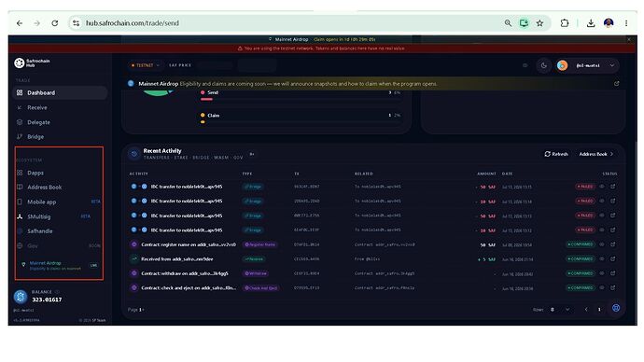Click the Send progress bar
This screenshot has width=644, height=362.
pyautogui.click(x=300, y=99)
